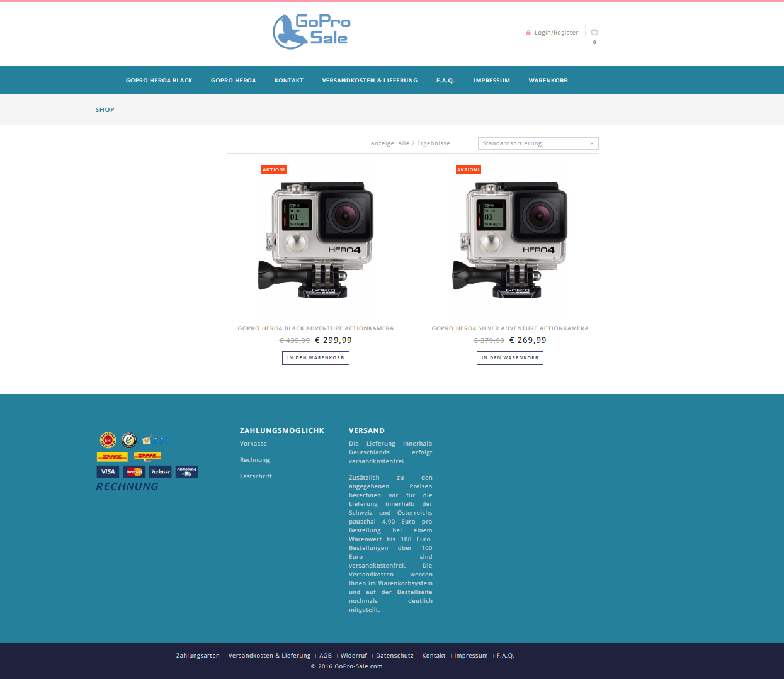Image resolution: width=784 pixels, height=679 pixels.
Task: Click Vorkasse under Zahlungsmöglichkeiten
Action: 253,444
